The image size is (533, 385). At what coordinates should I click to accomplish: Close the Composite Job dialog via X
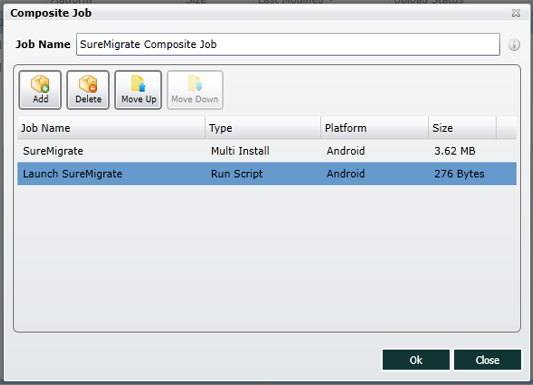click(x=516, y=13)
